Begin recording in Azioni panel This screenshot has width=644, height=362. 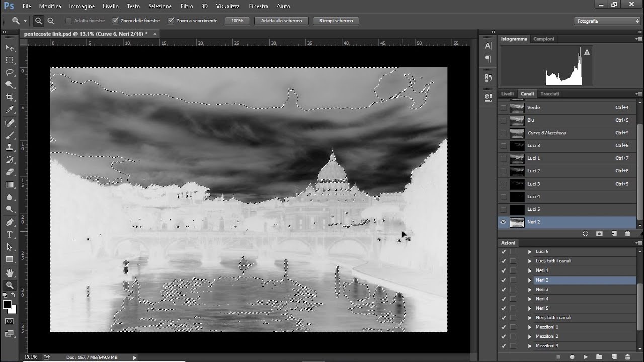572,357
